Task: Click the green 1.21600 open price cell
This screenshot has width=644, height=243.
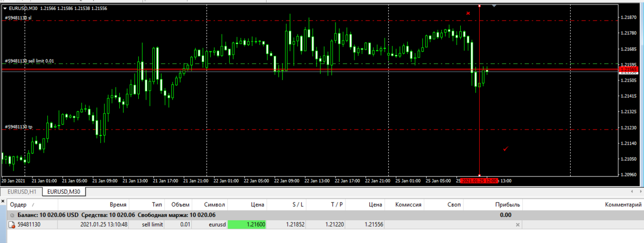Action: (x=248, y=225)
